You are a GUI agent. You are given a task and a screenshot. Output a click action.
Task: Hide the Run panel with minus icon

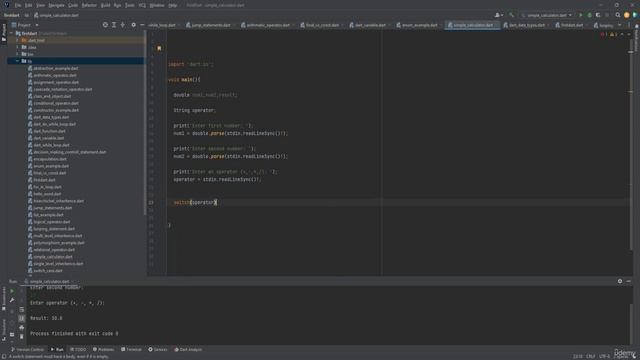click(629, 281)
